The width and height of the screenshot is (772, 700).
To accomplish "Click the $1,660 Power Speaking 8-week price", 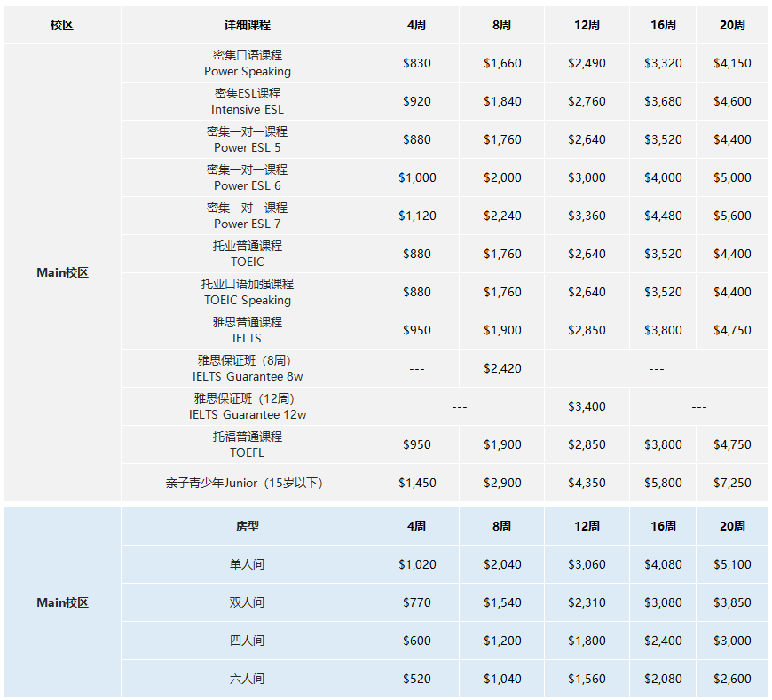I will click(x=502, y=63).
